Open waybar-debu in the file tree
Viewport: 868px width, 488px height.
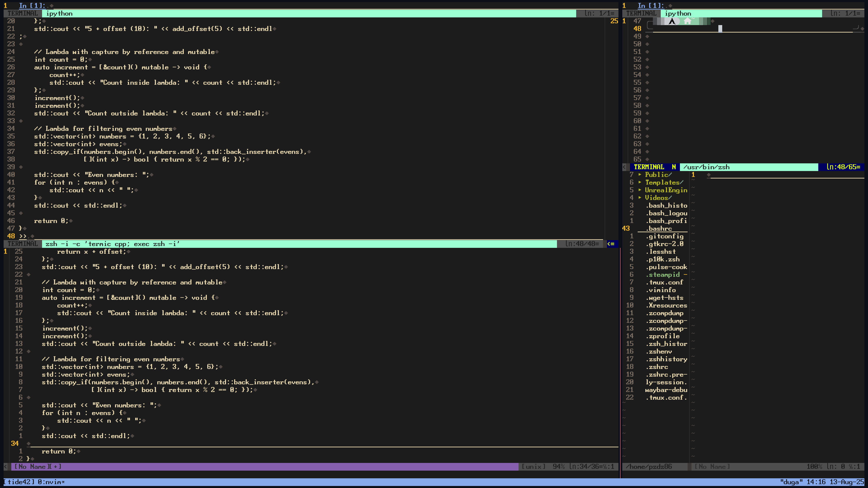pos(666,390)
